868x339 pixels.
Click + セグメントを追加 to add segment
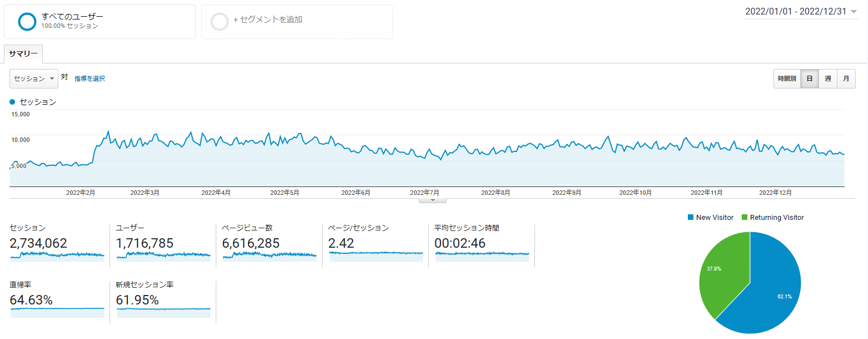[267, 20]
